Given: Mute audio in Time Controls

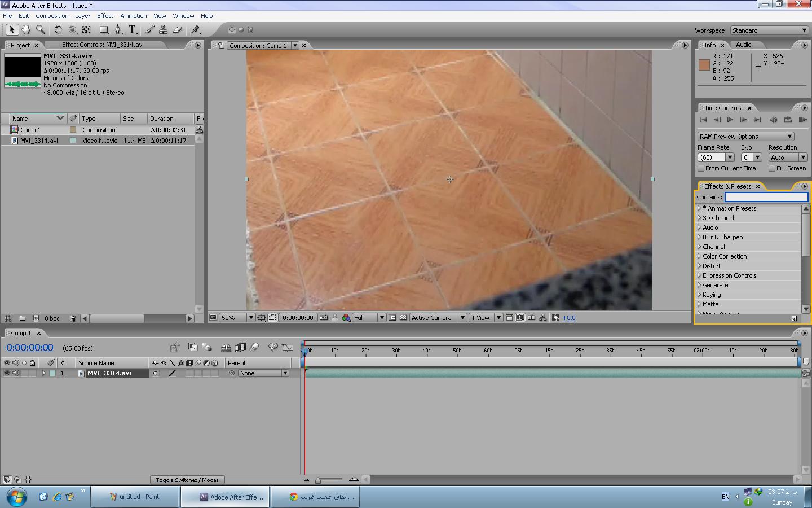Looking at the screenshot, I should coord(773,120).
